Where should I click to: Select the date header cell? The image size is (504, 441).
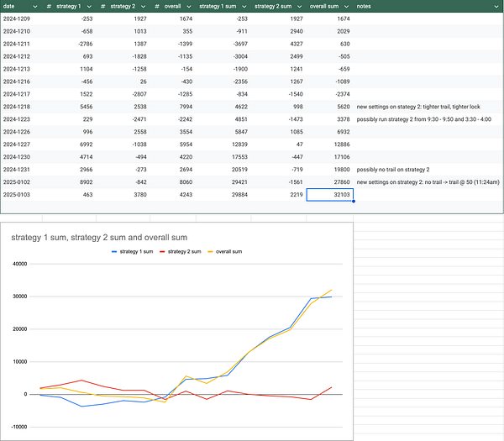[21, 7]
